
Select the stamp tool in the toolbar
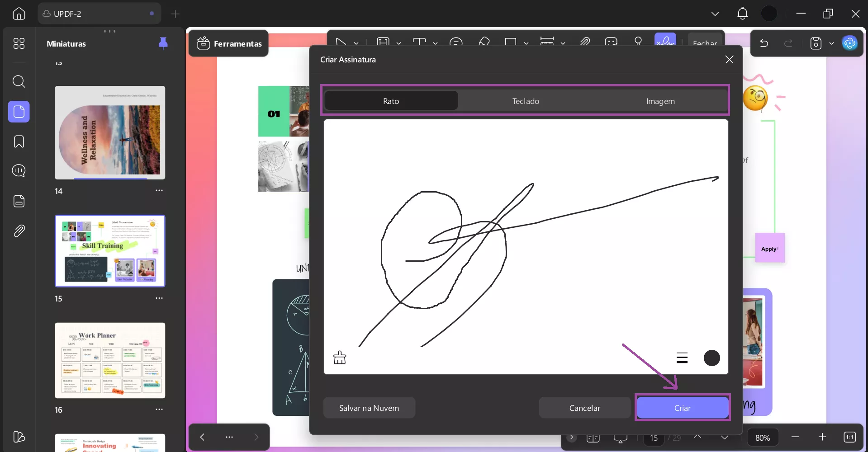coord(638,41)
